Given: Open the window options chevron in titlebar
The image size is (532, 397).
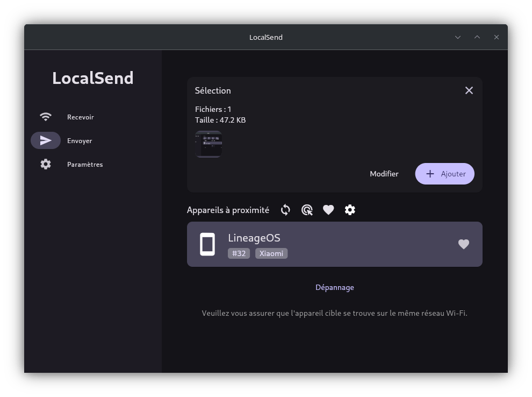Looking at the screenshot, I should tap(457, 37).
